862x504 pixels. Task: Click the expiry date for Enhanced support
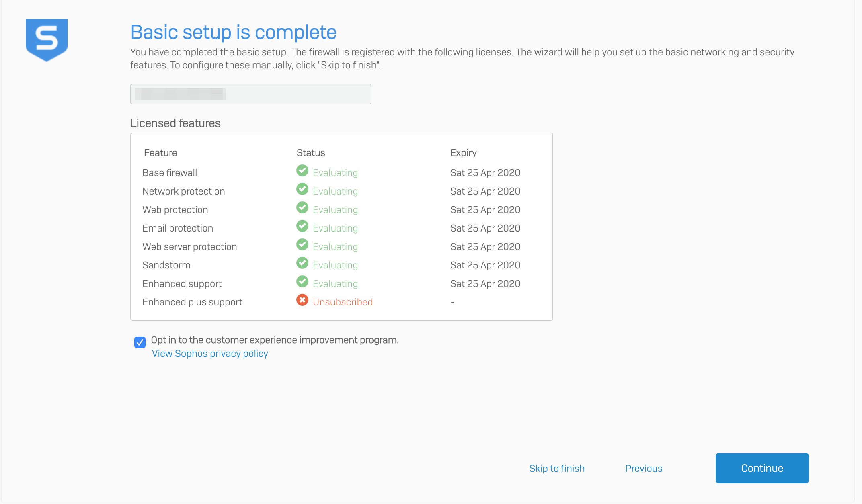[x=485, y=284]
